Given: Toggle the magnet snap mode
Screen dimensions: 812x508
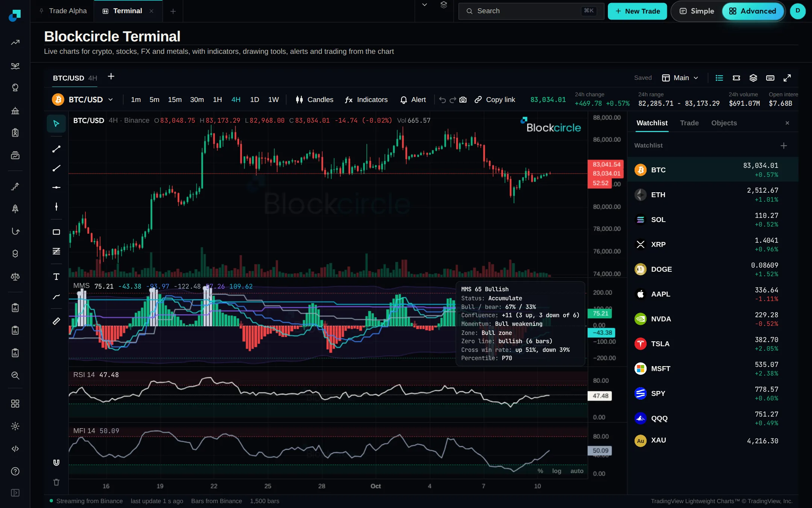Looking at the screenshot, I should pyautogui.click(x=56, y=462).
